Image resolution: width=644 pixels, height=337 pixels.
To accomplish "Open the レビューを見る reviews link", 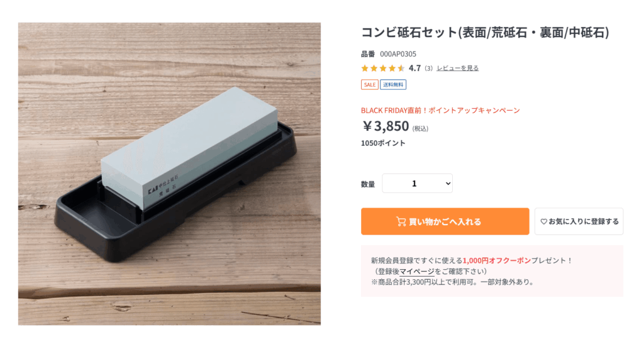I will pos(458,68).
